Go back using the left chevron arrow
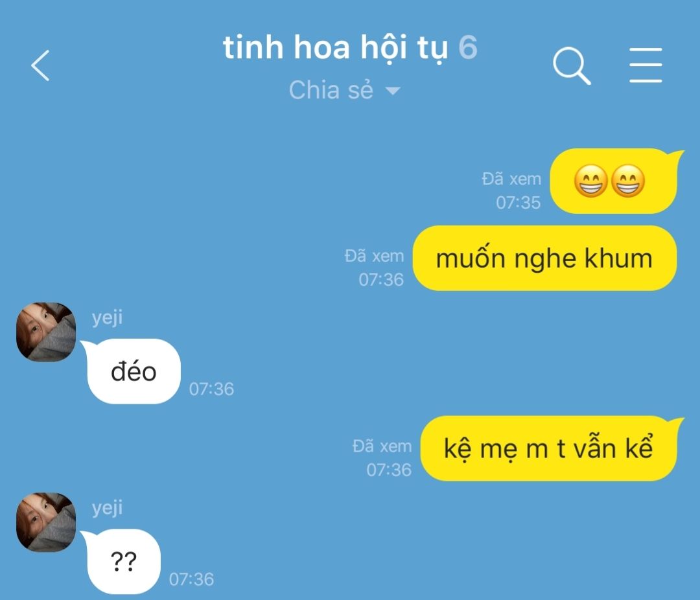The width and height of the screenshot is (700, 600). click(x=40, y=65)
